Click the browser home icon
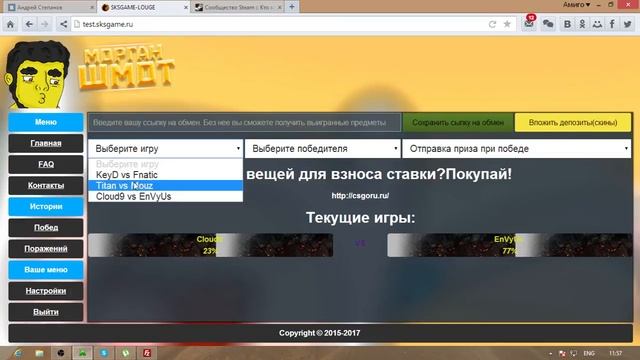640x360 pixels. (x=10, y=24)
